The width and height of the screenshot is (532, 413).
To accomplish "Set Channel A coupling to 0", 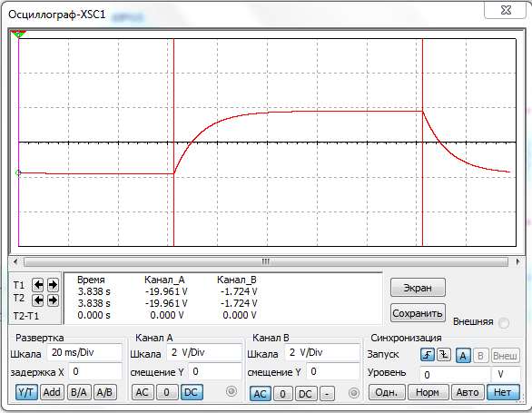I will pyautogui.click(x=166, y=392).
